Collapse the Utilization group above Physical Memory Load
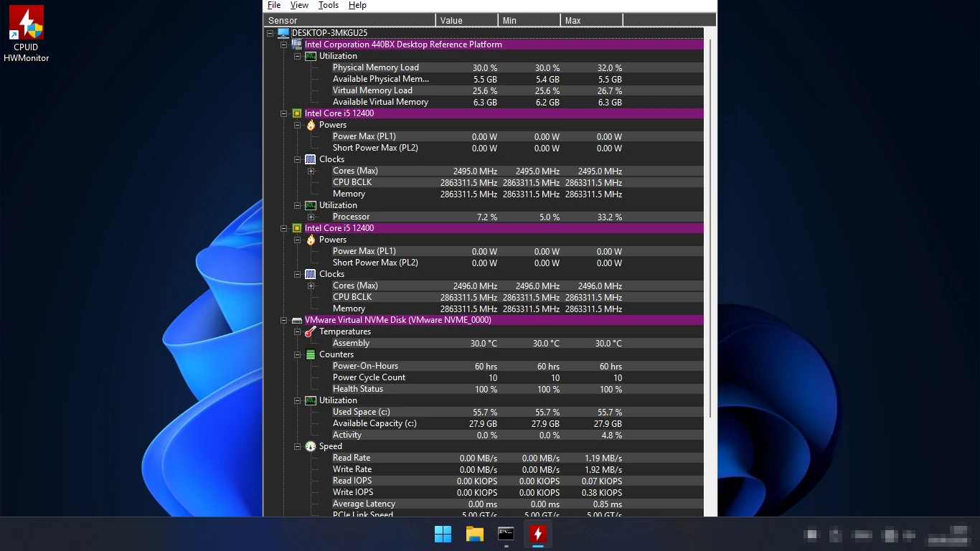This screenshot has height=551, width=980. click(297, 56)
